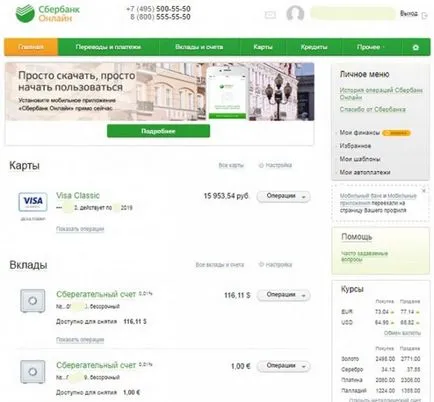Click the user avatar icon
Image resolution: width=434 pixels, height=402 pixels.
pyautogui.click(x=295, y=14)
